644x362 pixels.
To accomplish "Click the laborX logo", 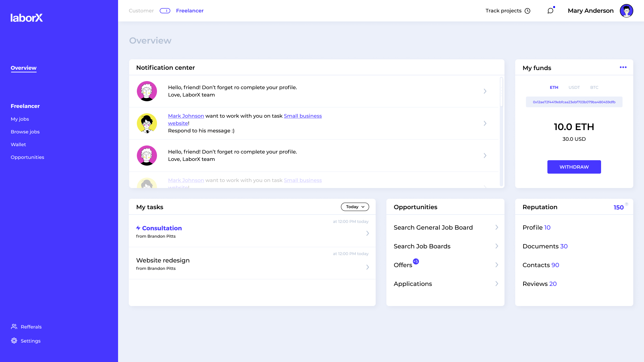I will coord(26,18).
